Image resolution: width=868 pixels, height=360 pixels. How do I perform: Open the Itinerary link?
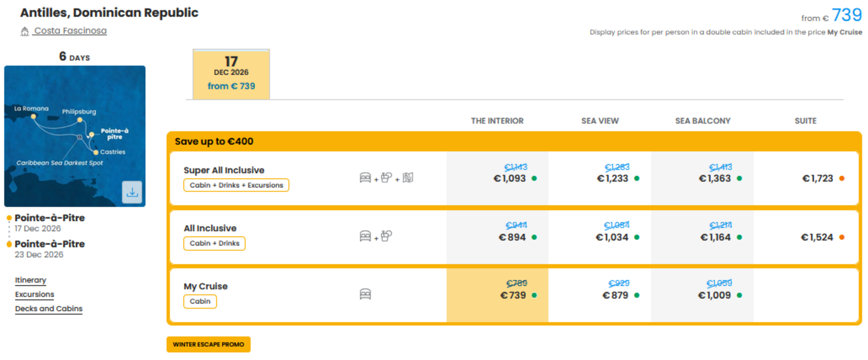pyautogui.click(x=31, y=280)
